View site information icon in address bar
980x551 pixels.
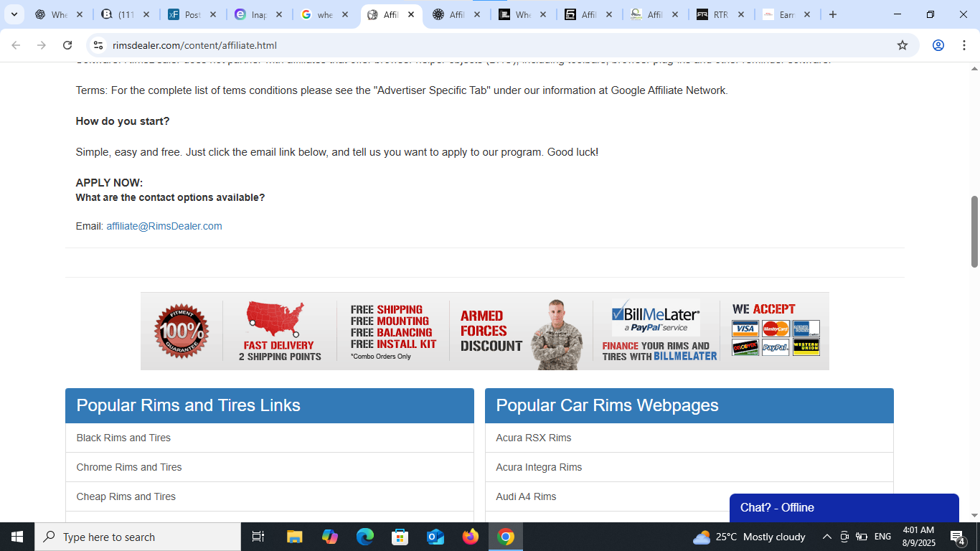(98, 45)
